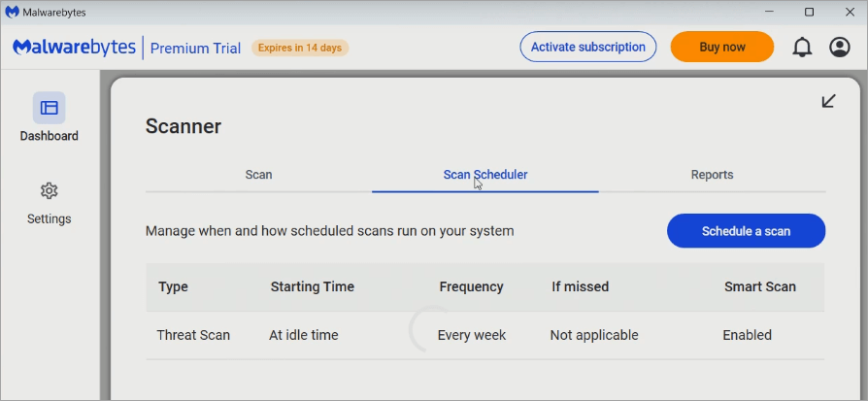Click the Malwarebytes title bar app icon
This screenshot has width=868, height=401.
[x=13, y=12]
